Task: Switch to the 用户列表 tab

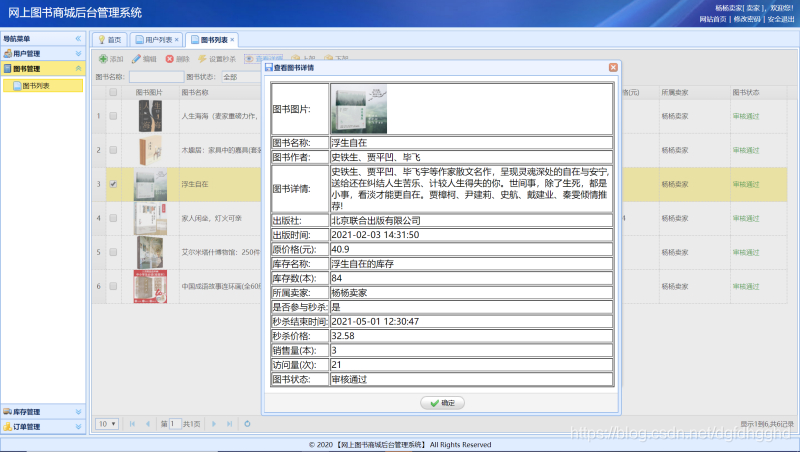Action: coord(158,39)
